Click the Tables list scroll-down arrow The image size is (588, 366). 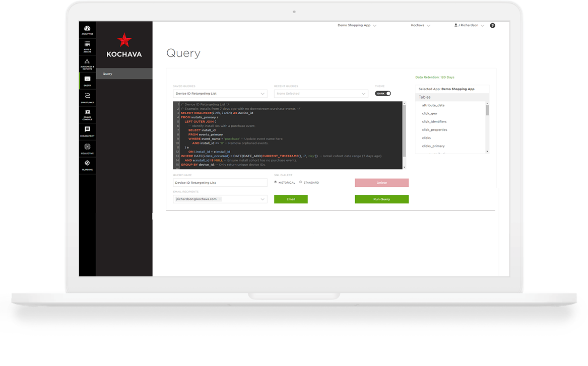click(x=487, y=152)
